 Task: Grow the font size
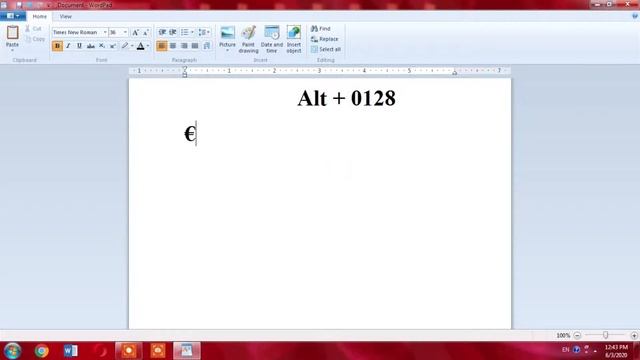pos(135,32)
